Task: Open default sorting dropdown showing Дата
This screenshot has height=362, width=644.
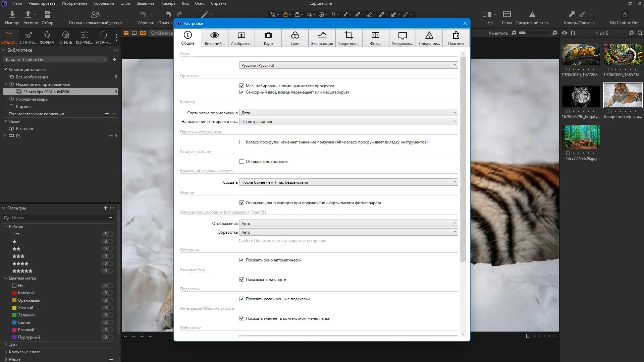Action: tap(348, 113)
